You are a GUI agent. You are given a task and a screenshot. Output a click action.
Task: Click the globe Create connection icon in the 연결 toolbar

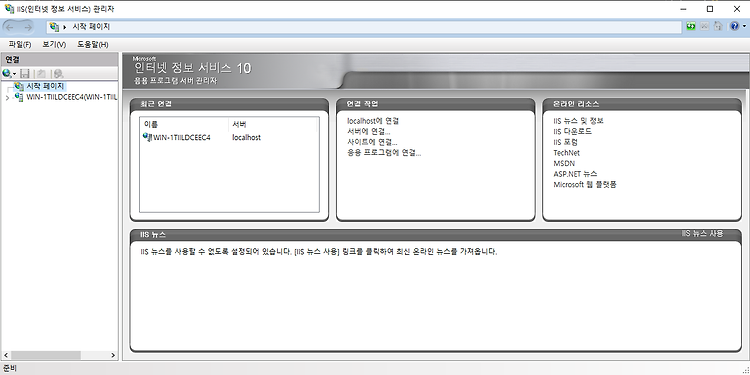7,73
